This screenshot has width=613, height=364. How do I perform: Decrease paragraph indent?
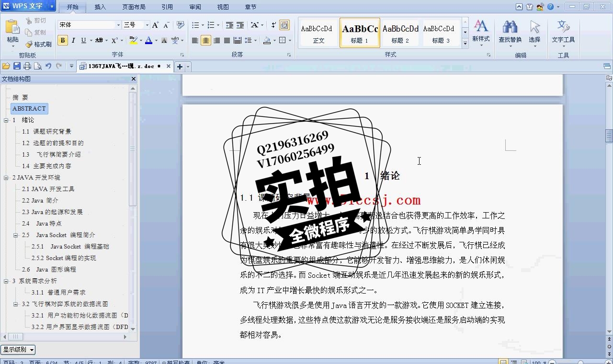click(x=230, y=25)
